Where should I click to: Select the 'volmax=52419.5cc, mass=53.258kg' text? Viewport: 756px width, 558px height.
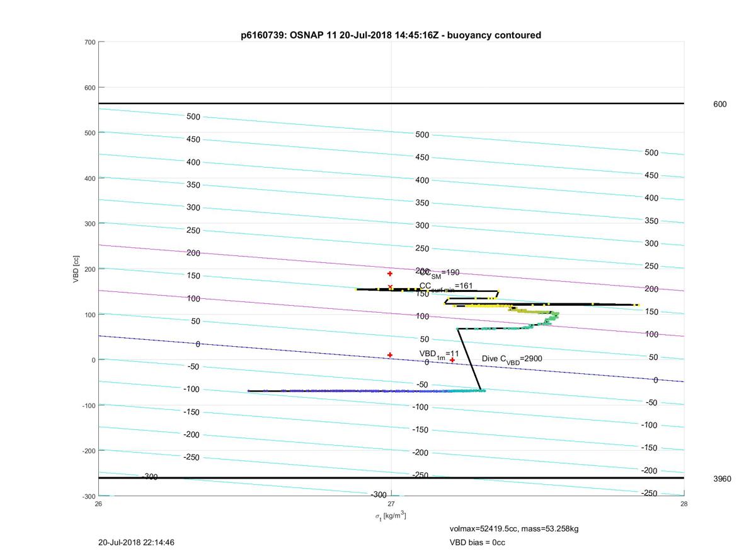click(514, 528)
